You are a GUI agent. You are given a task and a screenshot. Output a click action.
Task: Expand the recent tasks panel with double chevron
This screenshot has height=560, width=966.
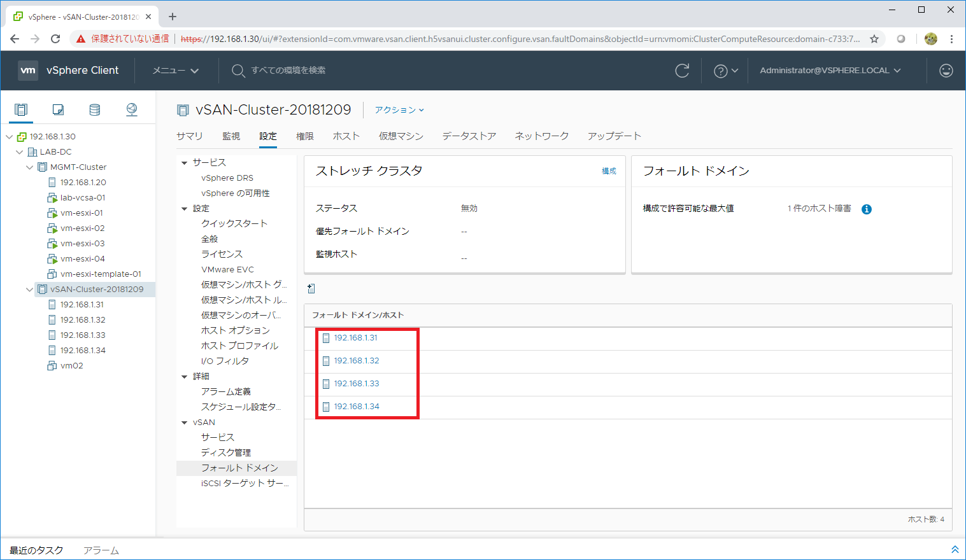click(x=955, y=549)
